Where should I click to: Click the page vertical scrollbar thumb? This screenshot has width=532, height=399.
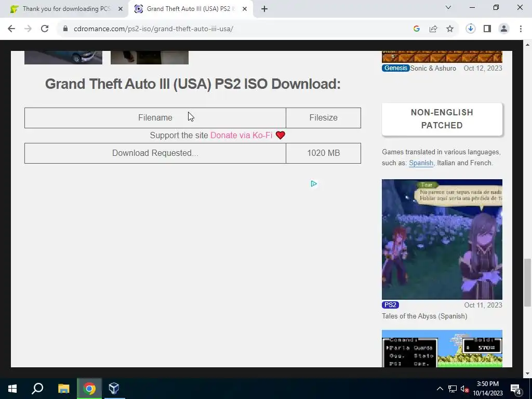(x=527, y=282)
